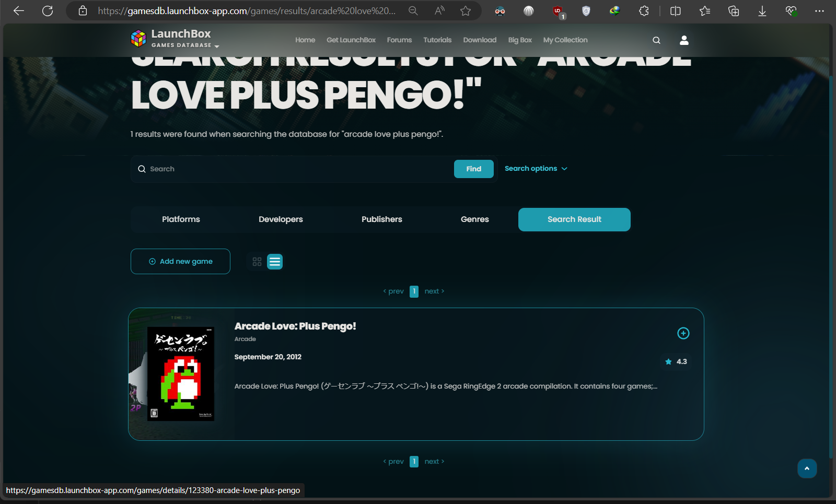Click bottom next pagination link
The width and height of the screenshot is (836, 504).
pyautogui.click(x=434, y=462)
